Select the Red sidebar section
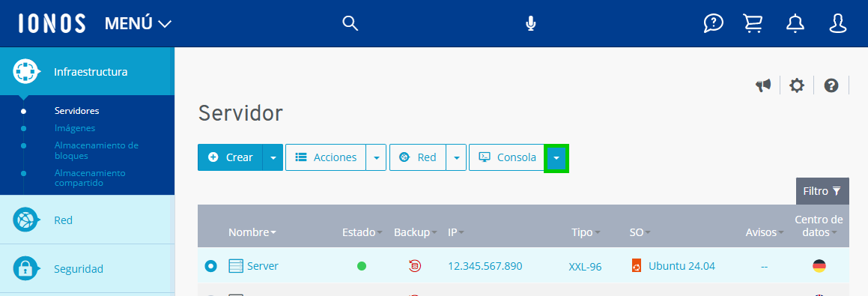The height and width of the screenshot is (296, 868). tap(87, 220)
